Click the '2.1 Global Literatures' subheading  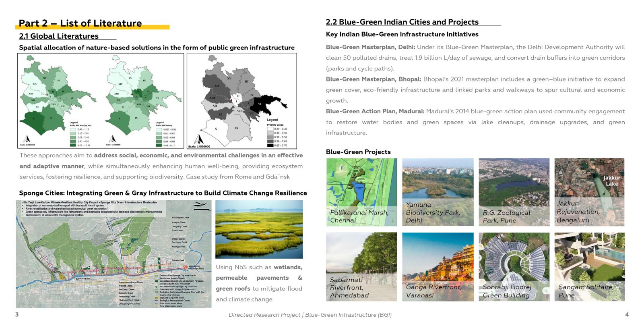point(59,36)
